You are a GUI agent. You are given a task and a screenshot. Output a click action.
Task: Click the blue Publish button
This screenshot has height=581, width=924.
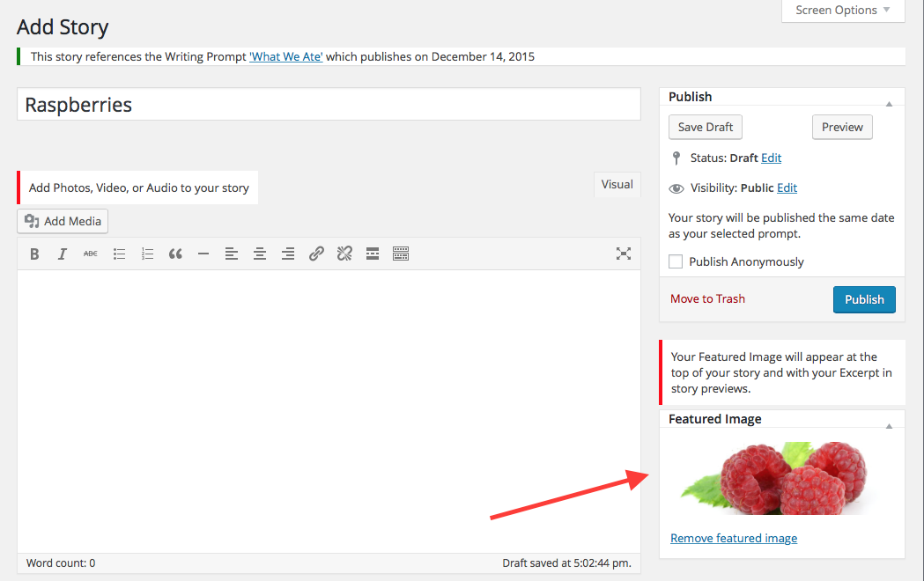pos(864,299)
